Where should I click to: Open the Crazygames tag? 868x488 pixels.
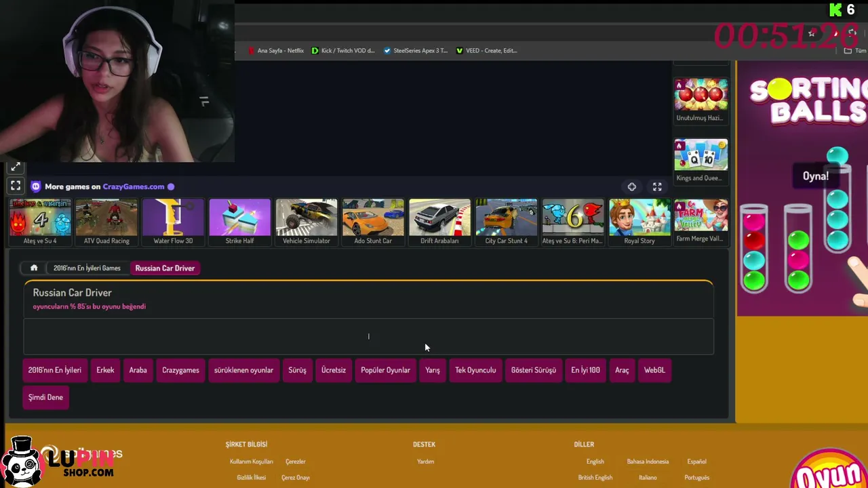point(180,370)
